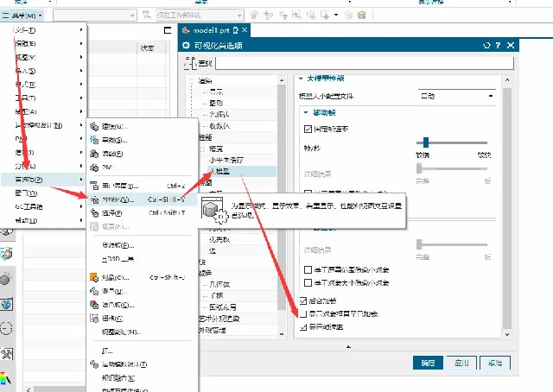553x392 pixels.
Task: Click the reset icon in the dialog title bar
Action: tap(486, 45)
